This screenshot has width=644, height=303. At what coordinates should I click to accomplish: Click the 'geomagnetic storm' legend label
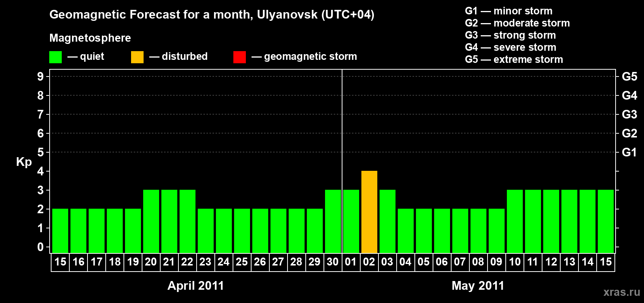click(x=311, y=56)
